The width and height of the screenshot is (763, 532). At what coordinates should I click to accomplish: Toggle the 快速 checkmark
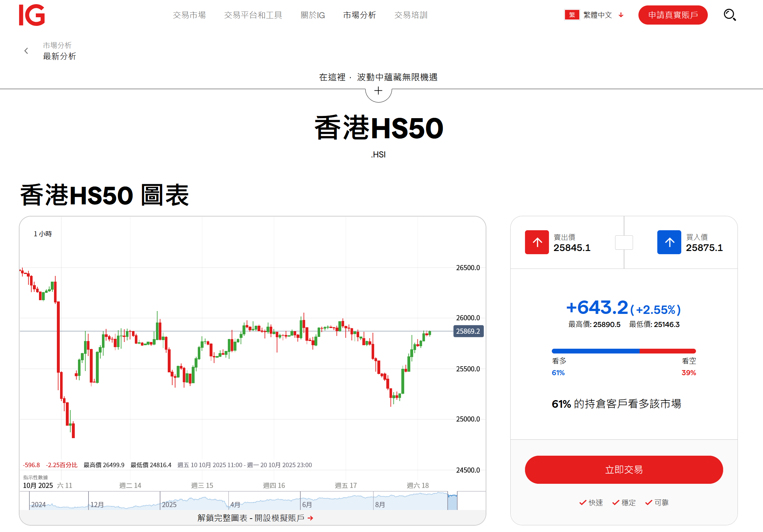pos(582,502)
